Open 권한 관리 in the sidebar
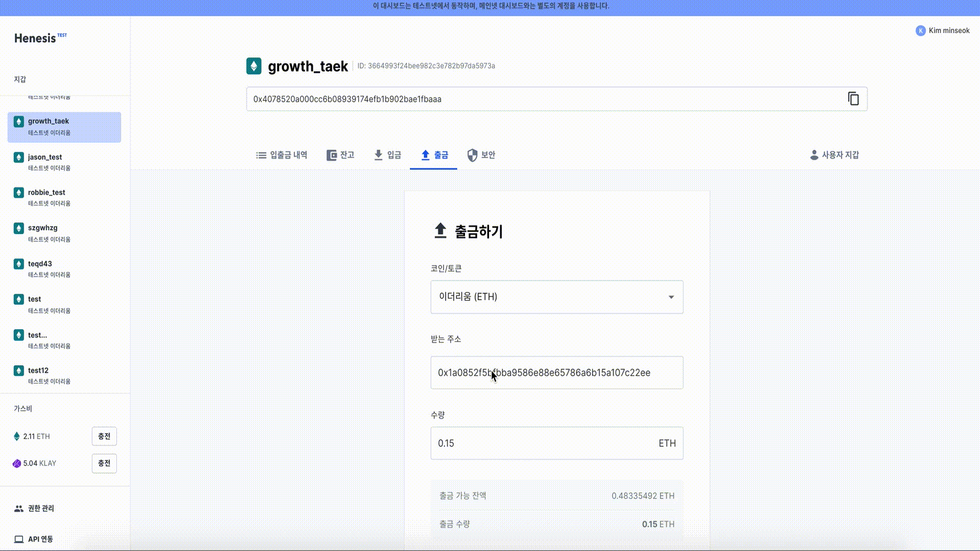Image resolution: width=980 pixels, height=551 pixels. click(x=34, y=509)
